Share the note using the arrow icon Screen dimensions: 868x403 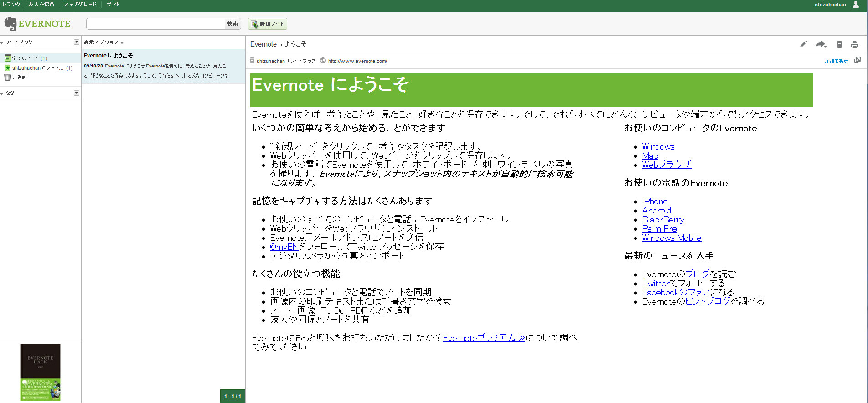pos(821,44)
